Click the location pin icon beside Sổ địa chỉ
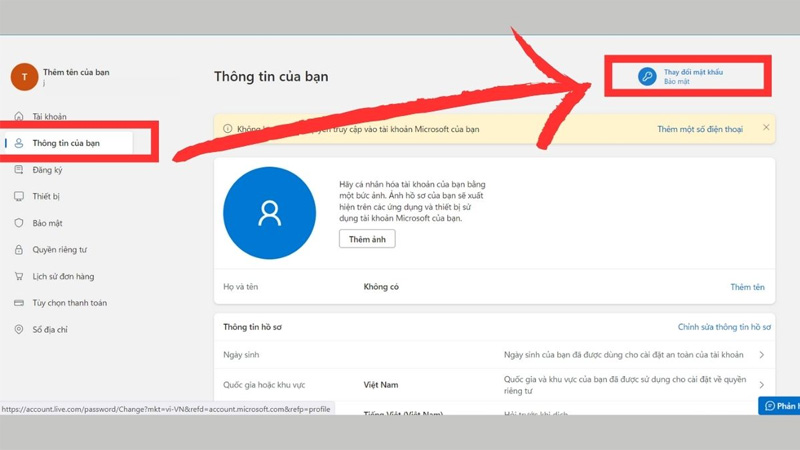This screenshot has width=800, height=450. pos(19,329)
